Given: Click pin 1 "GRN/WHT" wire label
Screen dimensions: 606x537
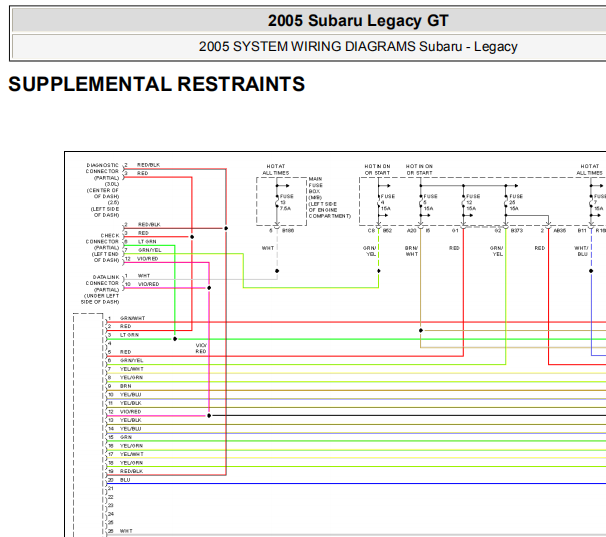Looking at the screenshot, I should pos(132,318).
